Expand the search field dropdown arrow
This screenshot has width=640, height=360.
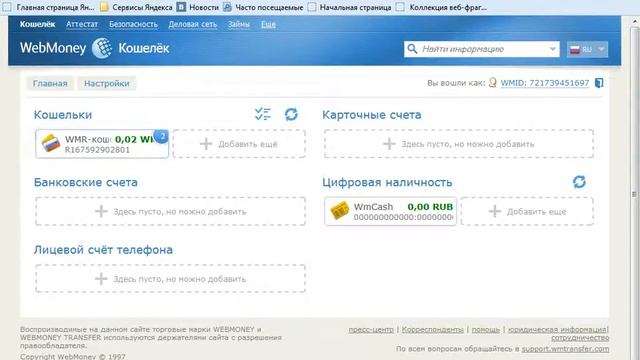[552, 49]
